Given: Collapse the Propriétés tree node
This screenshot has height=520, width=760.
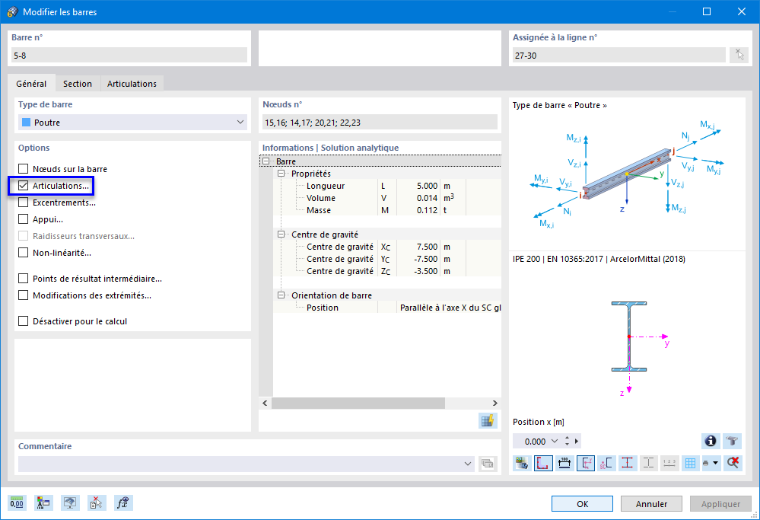Looking at the screenshot, I should tap(281, 173).
